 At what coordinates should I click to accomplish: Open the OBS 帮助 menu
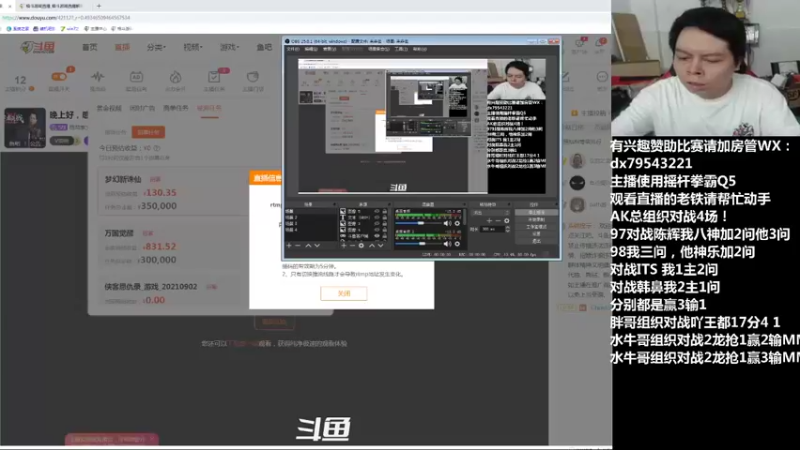click(x=419, y=49)
